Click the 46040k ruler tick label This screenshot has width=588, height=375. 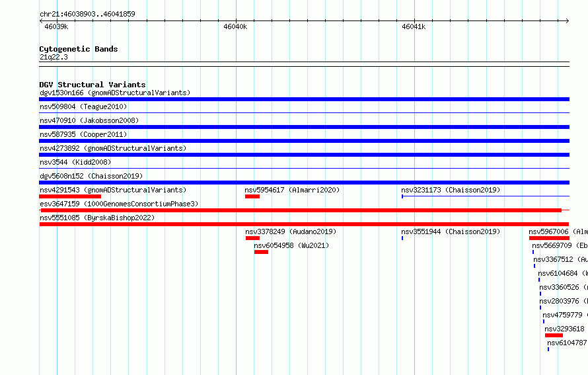(x=235, y=26)
